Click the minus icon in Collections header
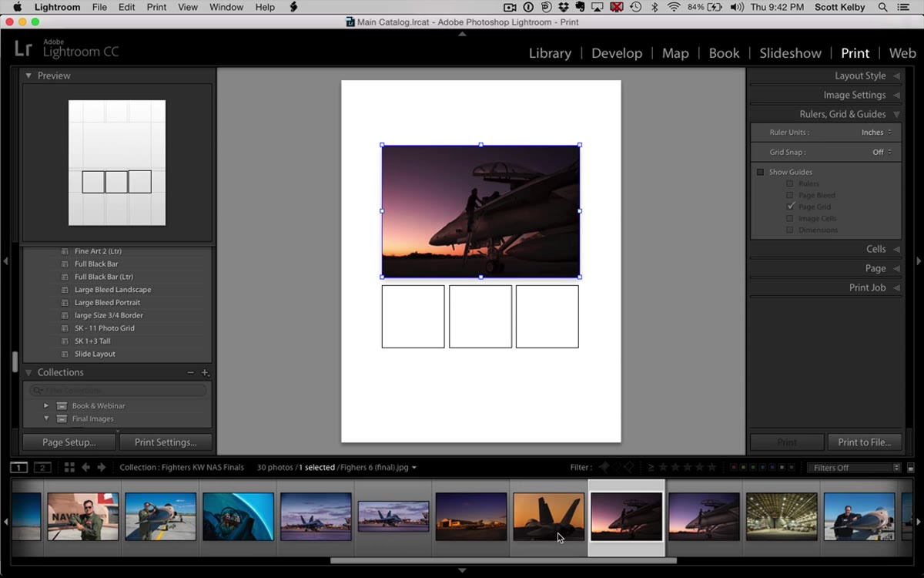This screenshot has height=578, width=924. [x=191, y=373]
